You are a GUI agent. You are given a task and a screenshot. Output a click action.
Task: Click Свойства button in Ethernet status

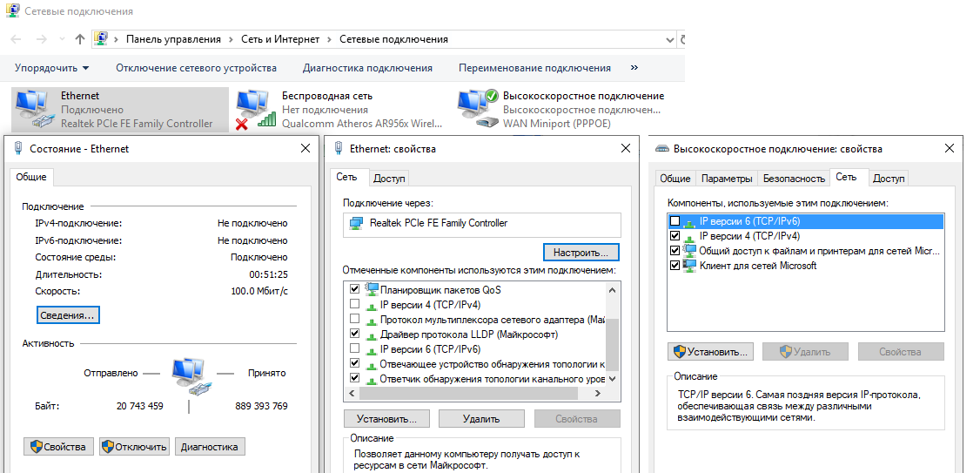point(58,447)
